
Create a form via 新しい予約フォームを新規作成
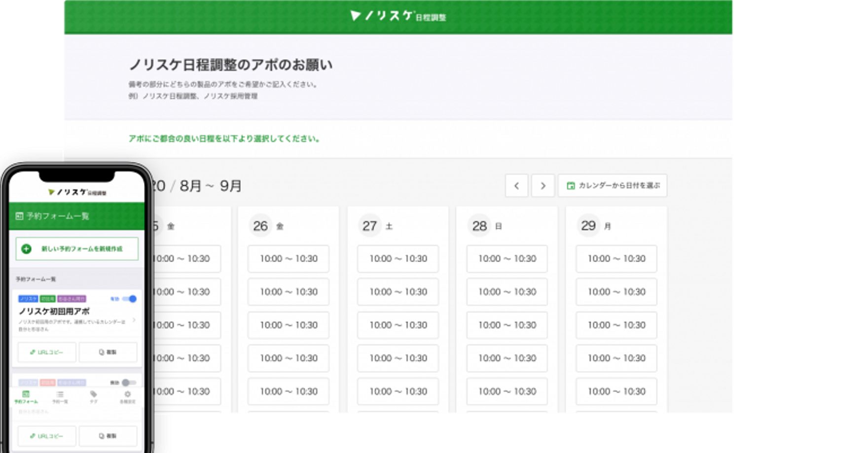click(x=77, y=249)
